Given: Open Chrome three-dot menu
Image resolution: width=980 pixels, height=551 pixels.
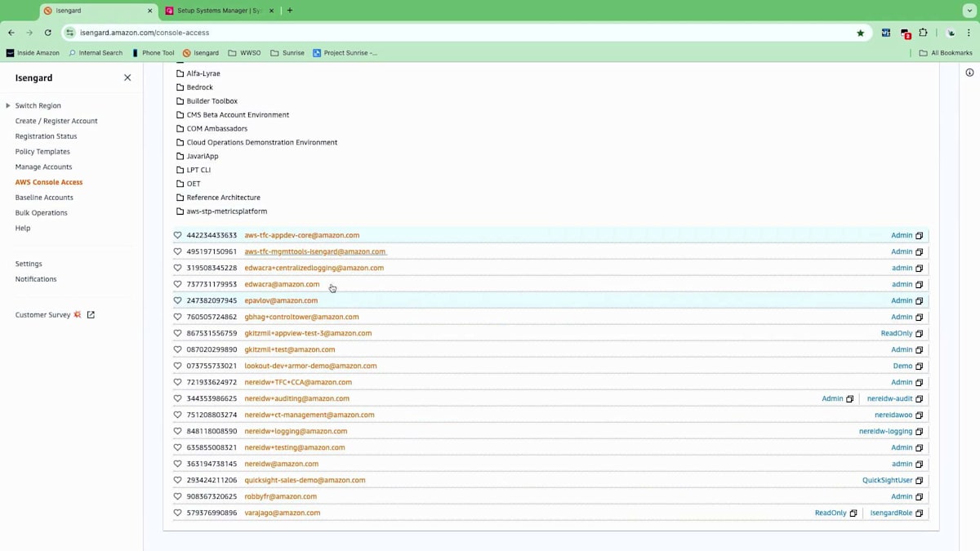Looking at the screenshot, I should (969, 33).
